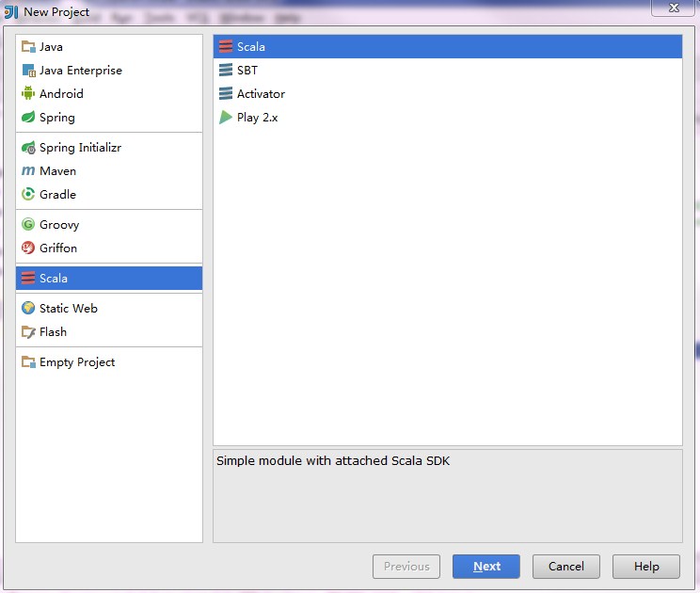The image size is (700, 593).
Task: Select Scala category in left list
Action: point(109,279)
